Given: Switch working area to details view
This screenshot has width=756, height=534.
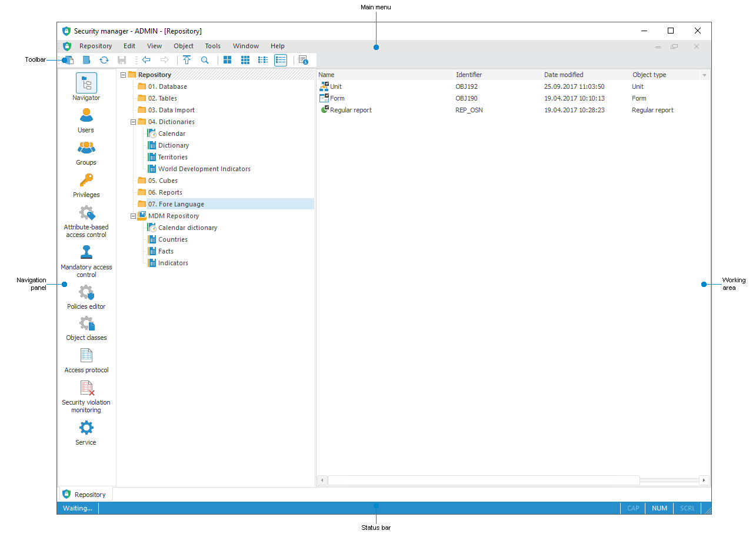Looking at the screenshot, I should [280, 59].
